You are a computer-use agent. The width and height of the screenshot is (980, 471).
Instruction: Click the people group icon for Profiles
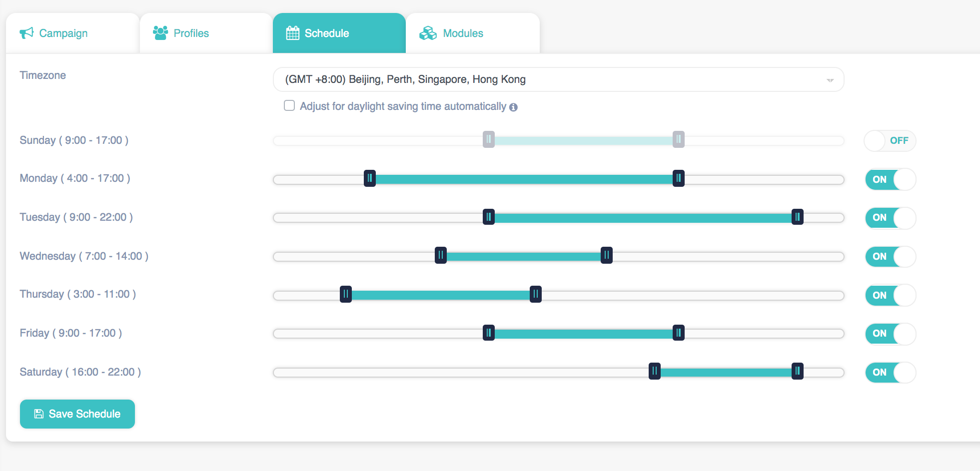[x=160, y=33]
